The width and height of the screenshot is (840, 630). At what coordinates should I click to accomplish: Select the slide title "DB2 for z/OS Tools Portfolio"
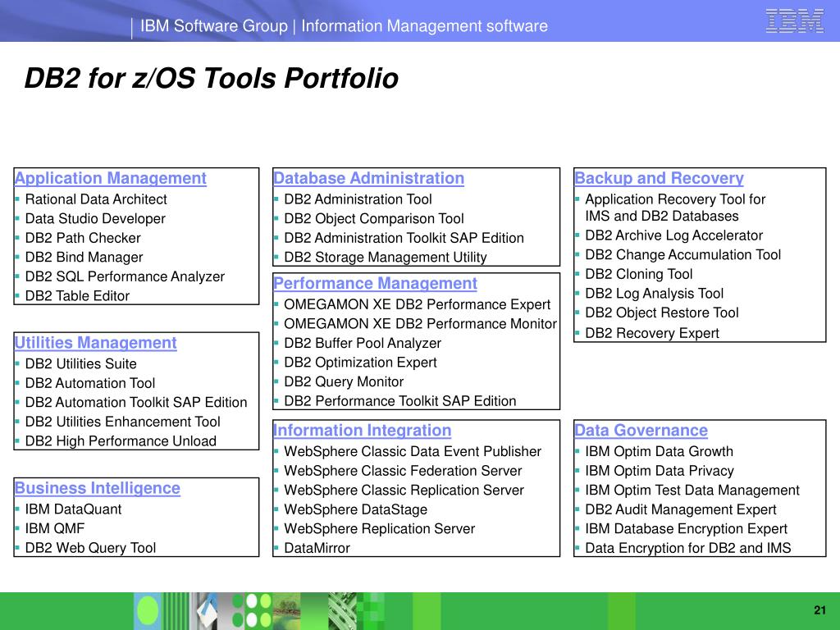pos(212,78)
